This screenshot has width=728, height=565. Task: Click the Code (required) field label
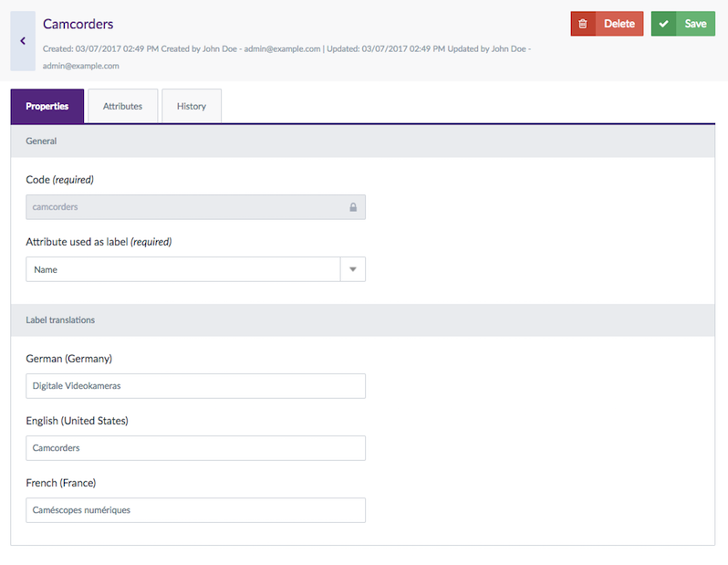[x=59, y=180]
